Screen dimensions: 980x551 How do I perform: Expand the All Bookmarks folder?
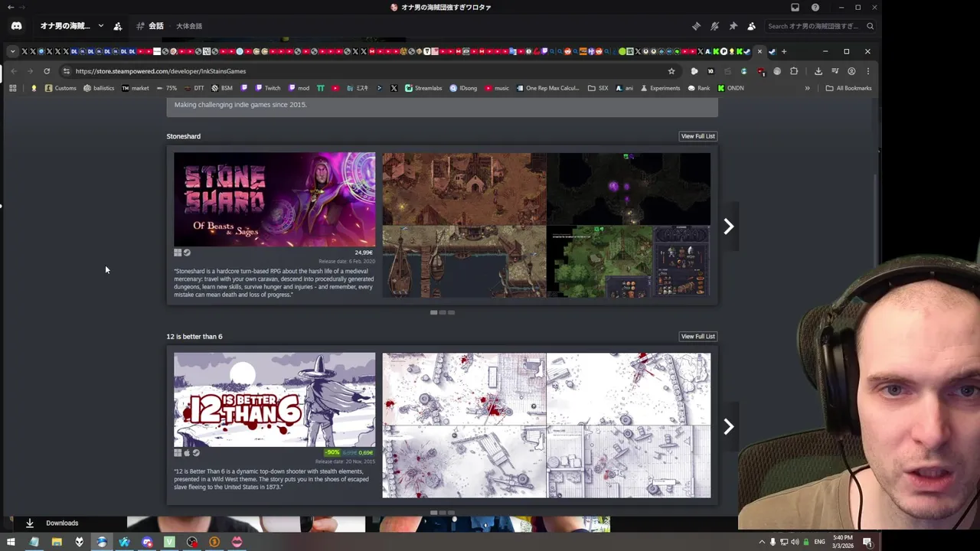coord(848,88)
